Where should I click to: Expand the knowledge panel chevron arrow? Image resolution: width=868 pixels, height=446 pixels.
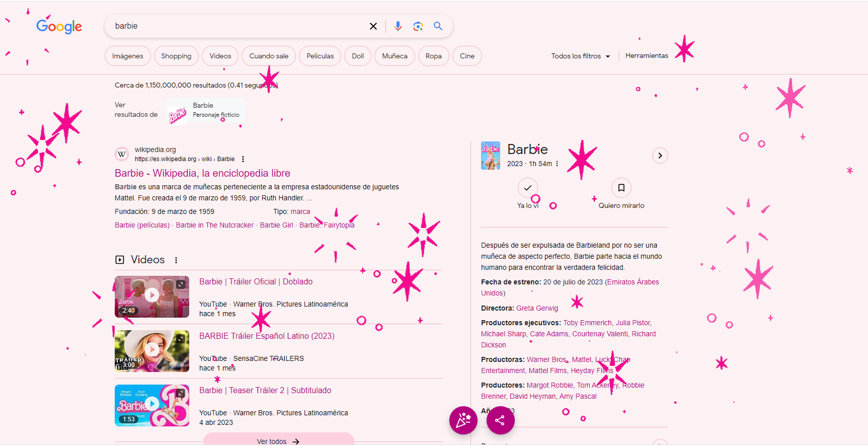click(660, 156)
